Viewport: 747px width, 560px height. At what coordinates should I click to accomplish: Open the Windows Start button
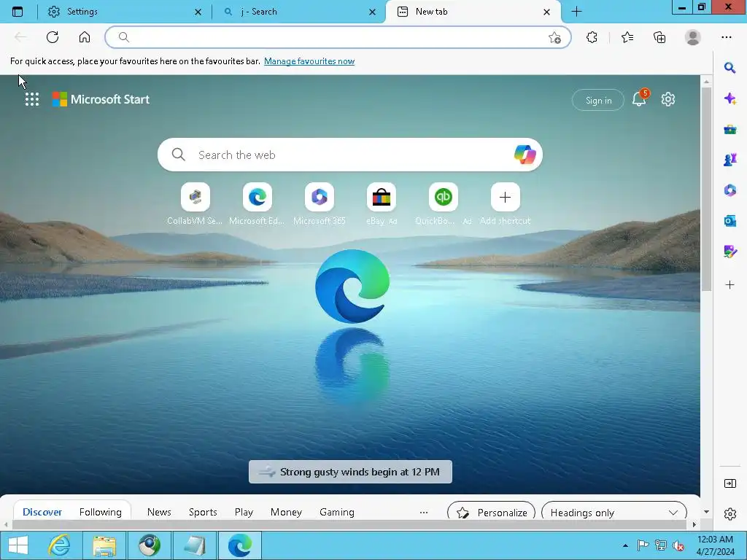click(x=18, y=545)
